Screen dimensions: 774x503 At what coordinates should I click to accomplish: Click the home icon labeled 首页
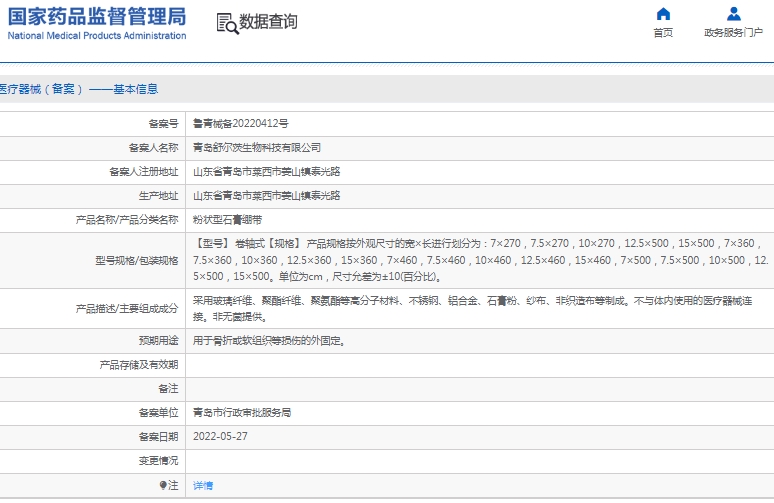pyautogui.click(x=663, y=14)
